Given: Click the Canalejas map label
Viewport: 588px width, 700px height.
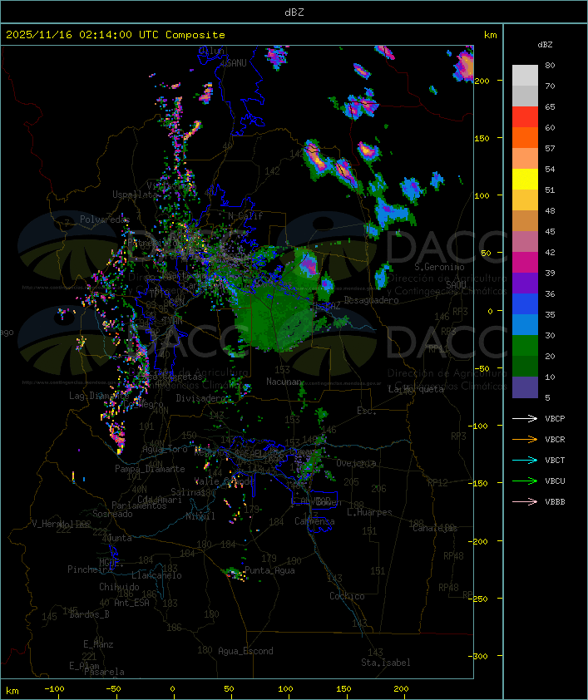Looking at the screenshot, I should 435,529.
